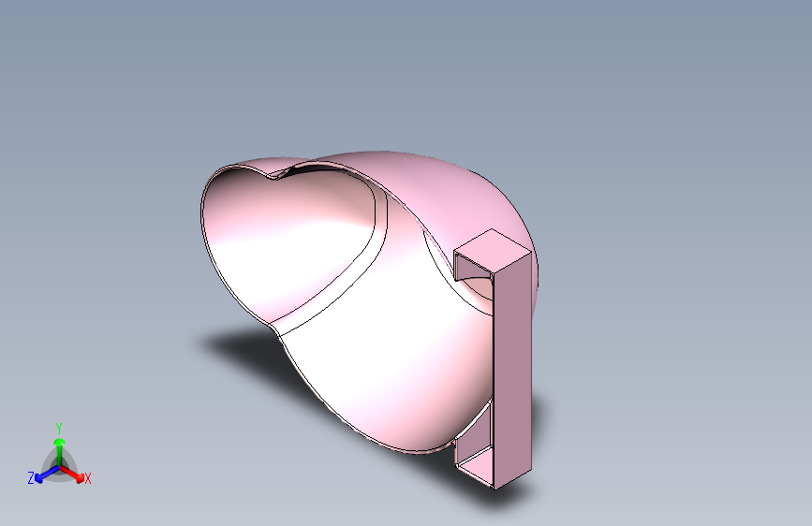This screenshot has width=812, height=526.
Task: Select the open bottom end of the rectangular tube
Action: (x=476, y=466)
